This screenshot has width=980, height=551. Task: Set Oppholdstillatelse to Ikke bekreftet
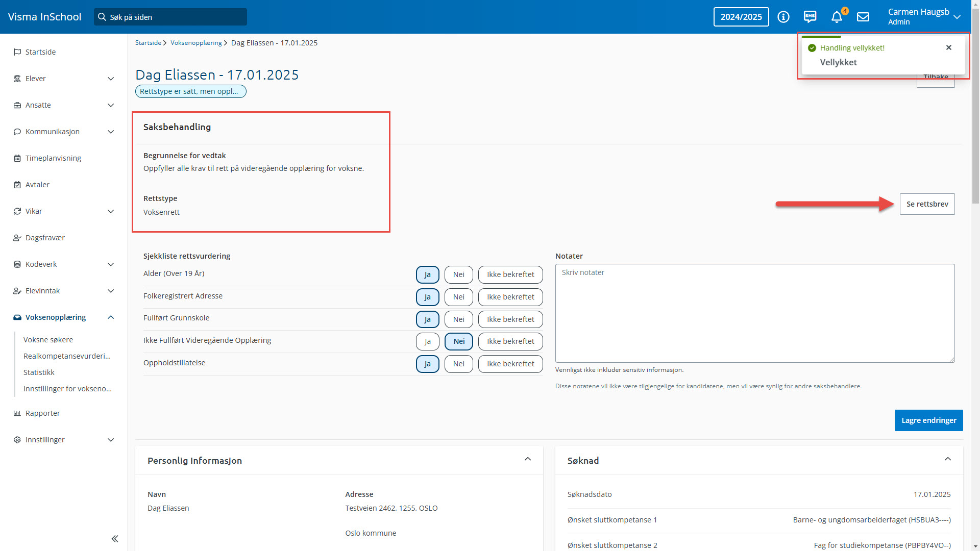click(x=510, y=364)
